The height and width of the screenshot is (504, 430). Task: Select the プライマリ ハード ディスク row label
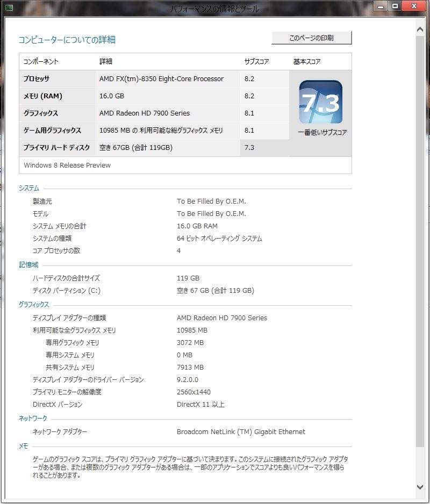pos(56,148)
